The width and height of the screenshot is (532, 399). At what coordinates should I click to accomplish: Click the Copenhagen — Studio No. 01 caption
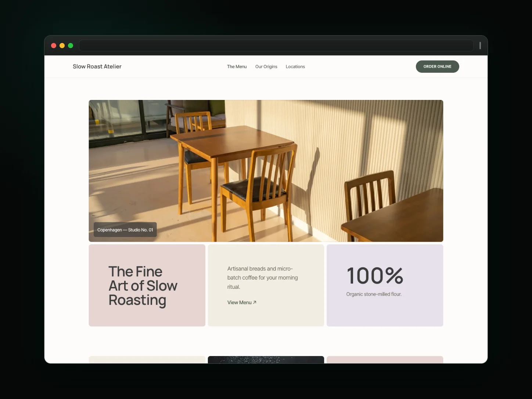(x=125, y=230)
